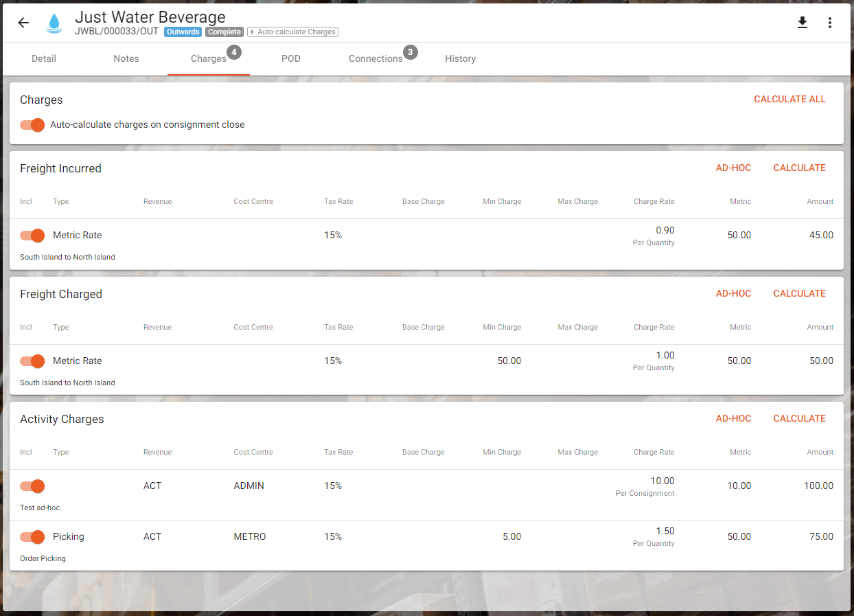Click Freight Incurred charge rate 0.90
This screenshot has width=854, height=616.
[x=665, y=230]
